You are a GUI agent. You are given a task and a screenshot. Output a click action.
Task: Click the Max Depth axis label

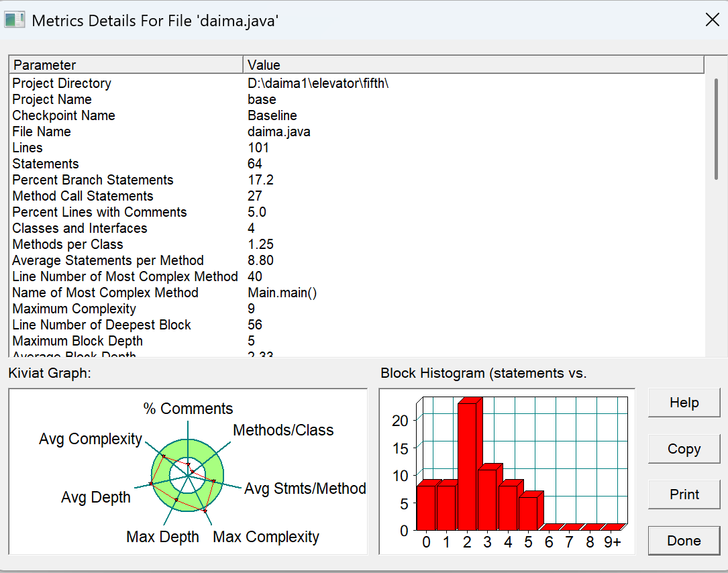coord(162,537)
